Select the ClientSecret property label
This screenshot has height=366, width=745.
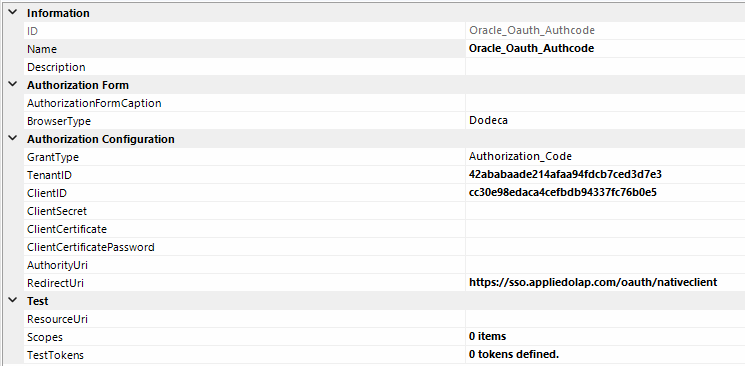pos(57,211)
